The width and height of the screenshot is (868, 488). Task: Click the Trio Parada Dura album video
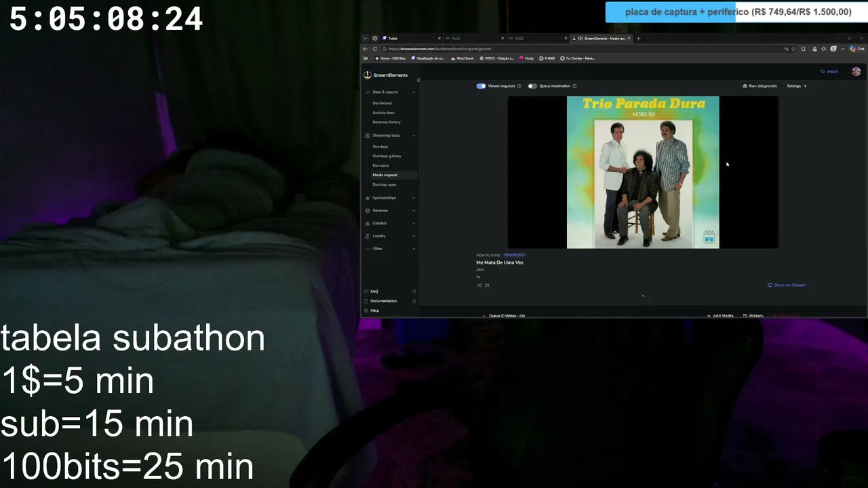[x=643, y=172]
